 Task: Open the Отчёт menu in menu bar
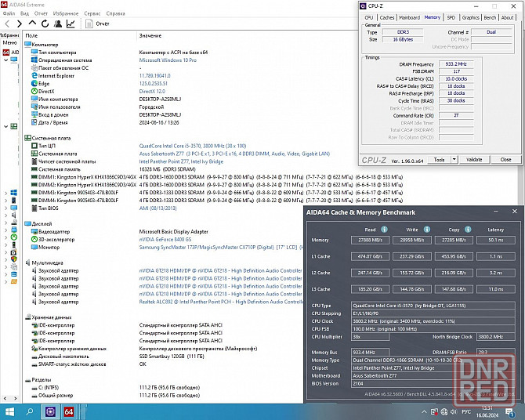(41, 13)
